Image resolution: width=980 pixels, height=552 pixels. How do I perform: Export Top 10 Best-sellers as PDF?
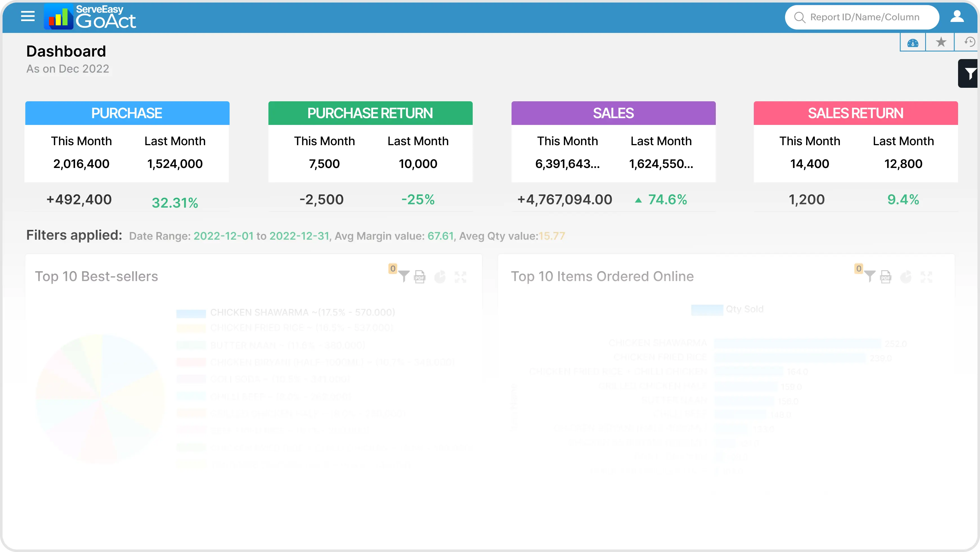419,277
